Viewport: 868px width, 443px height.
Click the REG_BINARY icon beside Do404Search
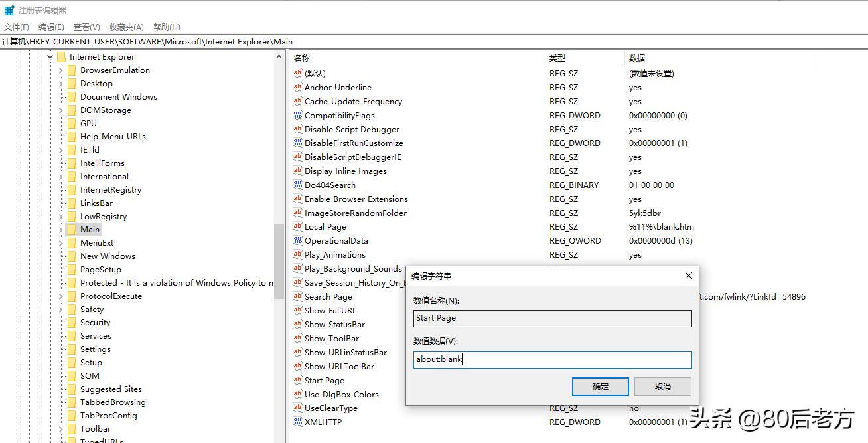pos(298,185)
